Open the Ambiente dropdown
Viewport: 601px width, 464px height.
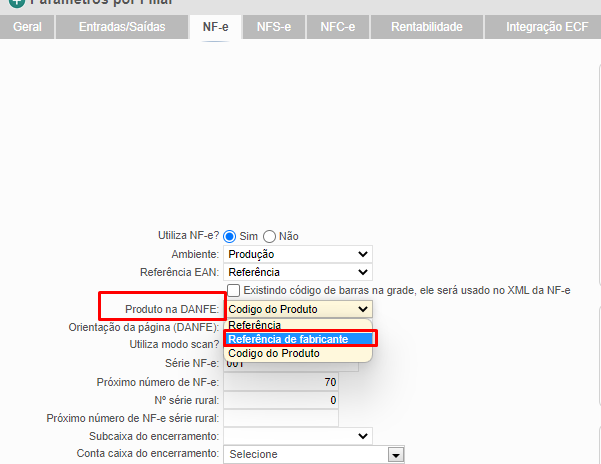(x=298, y=254)
